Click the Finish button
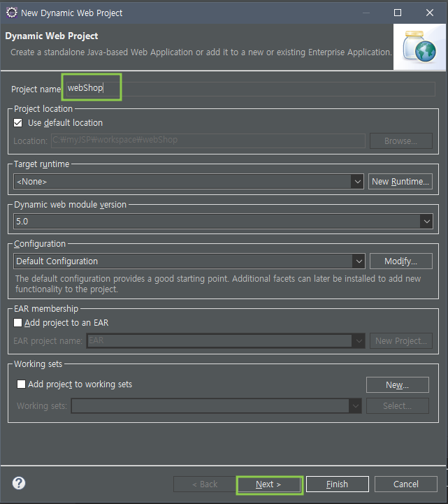Screen dimensions: 448x504 click(x=337, y=484)
